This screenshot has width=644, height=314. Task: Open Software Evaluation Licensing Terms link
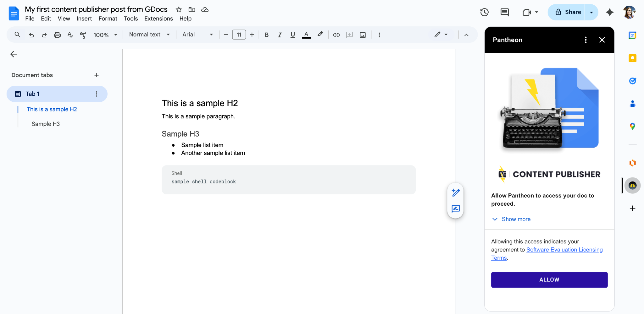pos(564,250)
